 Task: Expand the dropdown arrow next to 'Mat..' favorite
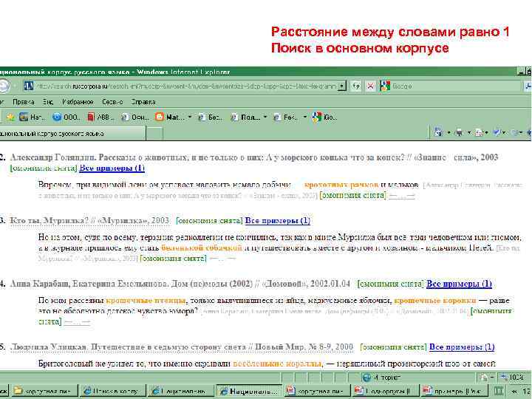tap(190, 117)
